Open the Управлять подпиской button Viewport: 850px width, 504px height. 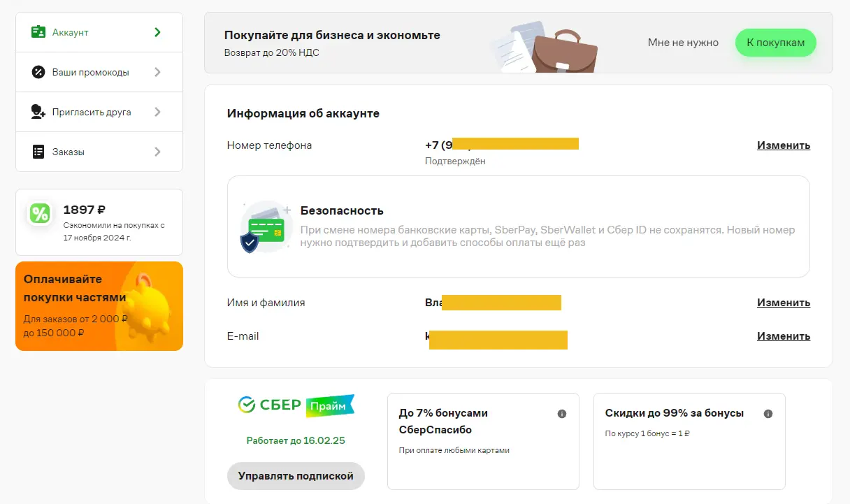tap(296, 476)
